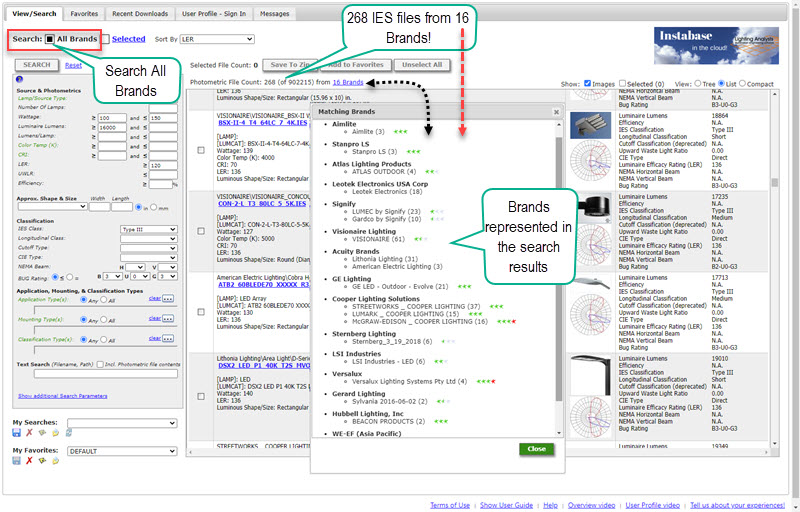This screenshot has height=512, width=800.
Task: Click the Reset link
Action: 73,65
